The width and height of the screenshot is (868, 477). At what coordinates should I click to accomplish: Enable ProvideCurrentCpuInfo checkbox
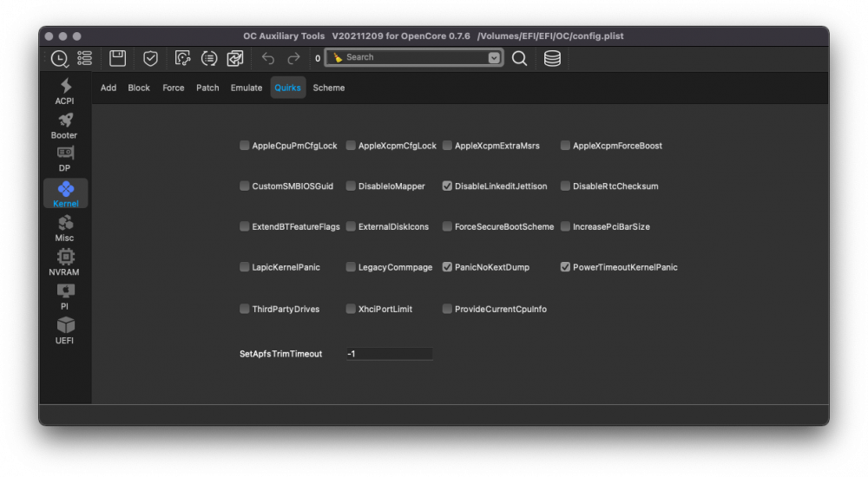coord(447,309)
